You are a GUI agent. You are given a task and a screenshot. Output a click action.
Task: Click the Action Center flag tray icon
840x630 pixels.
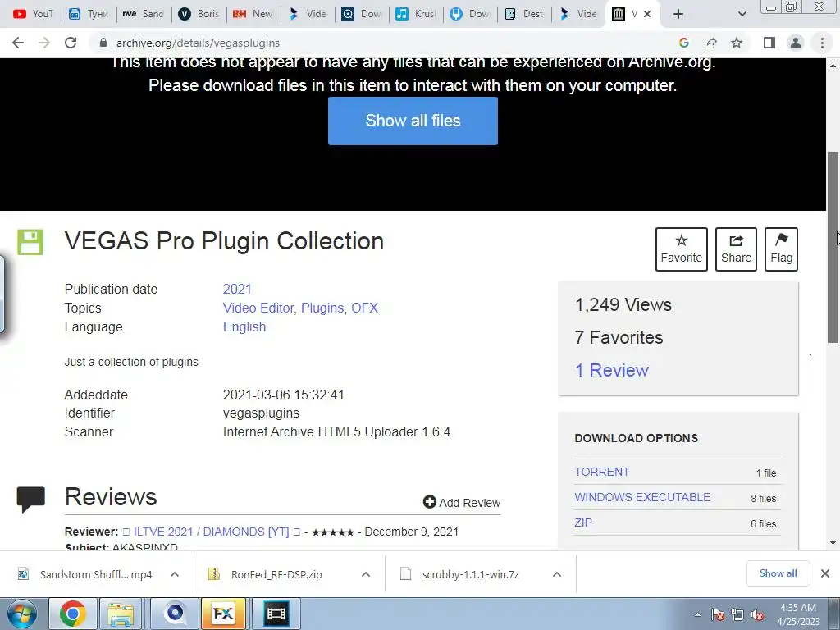click(x=717, y=615)
